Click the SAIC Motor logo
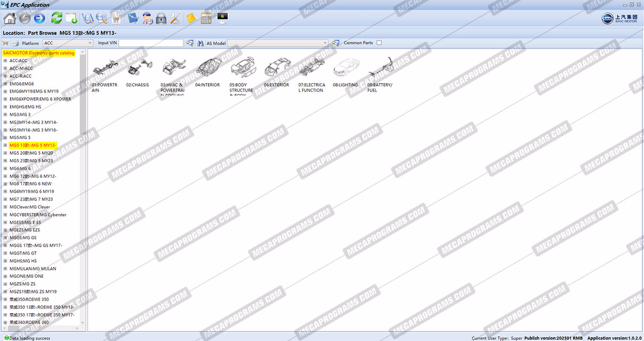644x341 pixels. 619,18
